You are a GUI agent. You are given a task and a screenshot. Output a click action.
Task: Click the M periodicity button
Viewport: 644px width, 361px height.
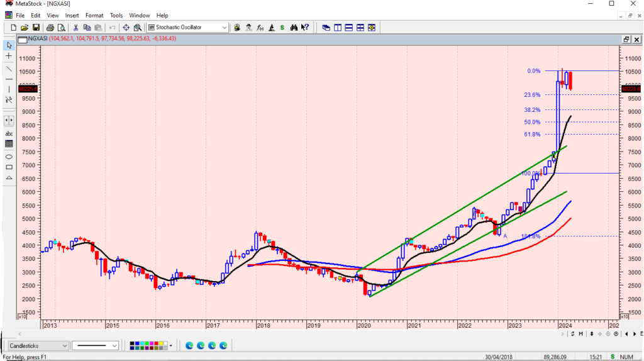click(x=582, y=334)
